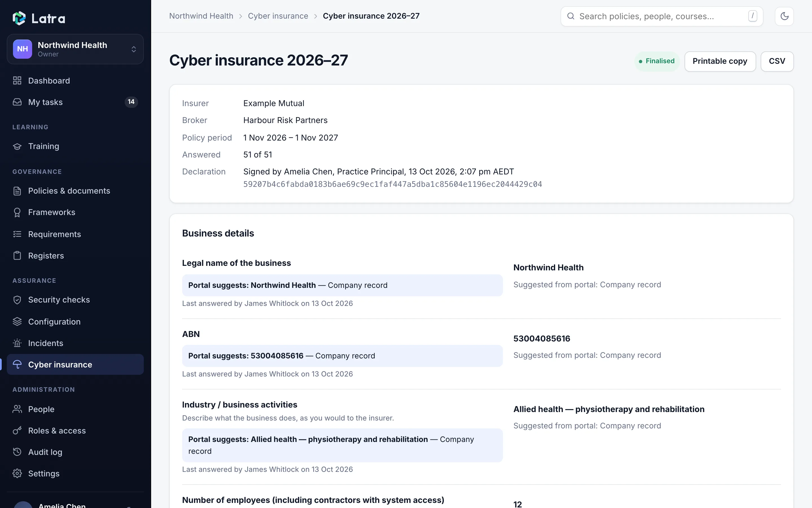Click the NH organization avatar
Screen dimensions: 812x508
(23, 49)
